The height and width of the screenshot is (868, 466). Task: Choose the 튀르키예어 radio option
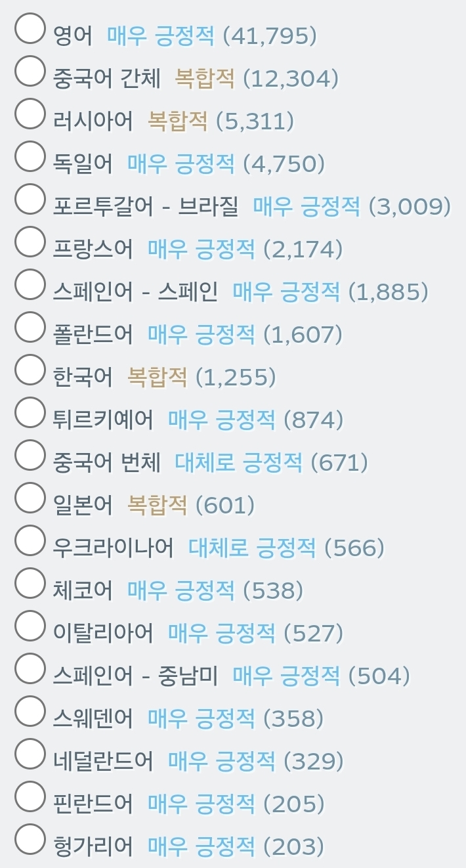30,412
